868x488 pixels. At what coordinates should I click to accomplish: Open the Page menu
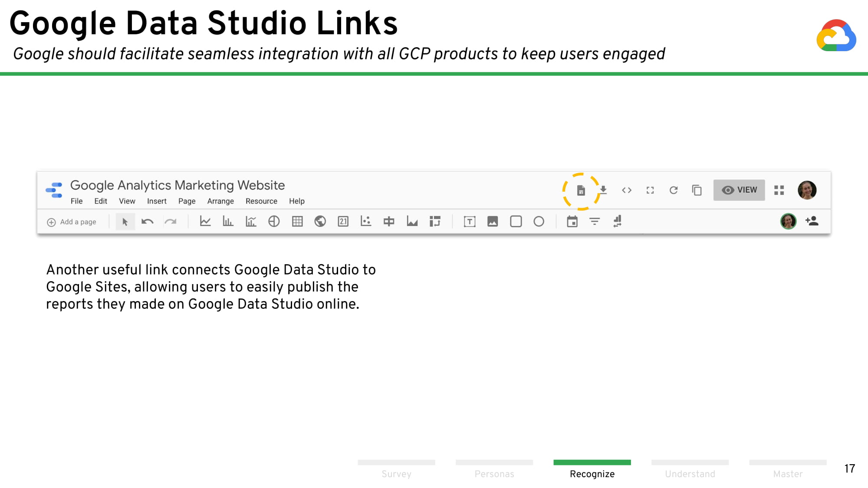[x=187, y=201]
